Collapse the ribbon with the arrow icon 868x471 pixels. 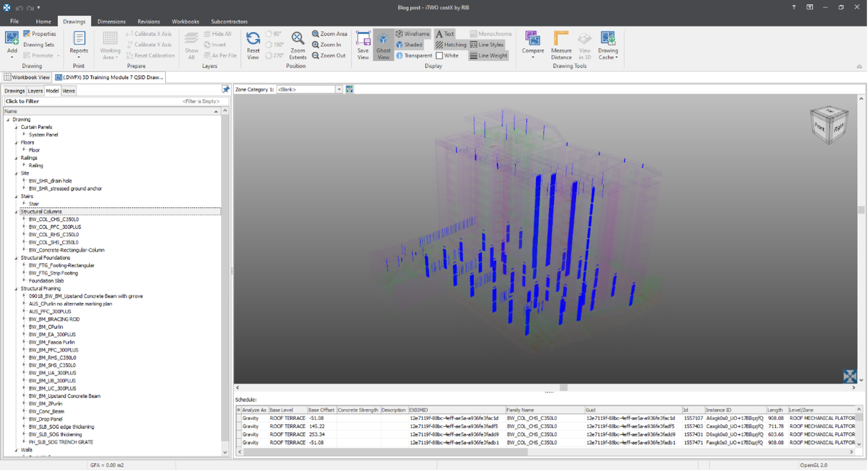859,67
